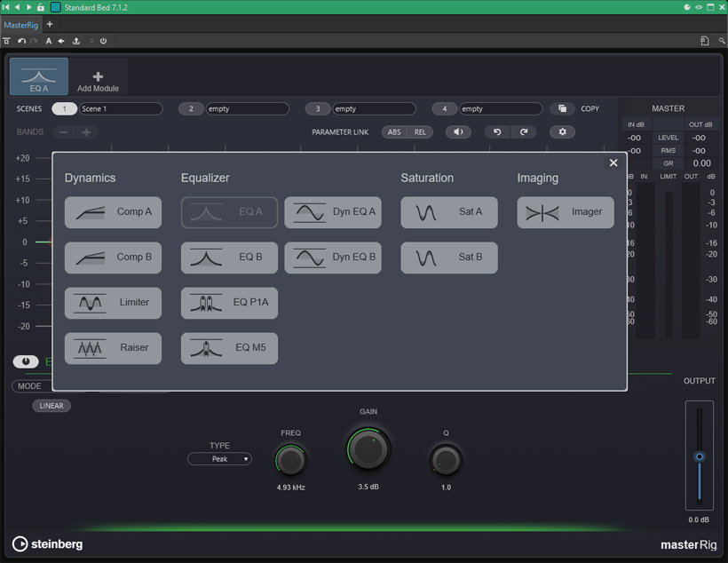Click the scene 2 empty name field
This screenshot has width=728, height=563.
(x=248, y=108)
